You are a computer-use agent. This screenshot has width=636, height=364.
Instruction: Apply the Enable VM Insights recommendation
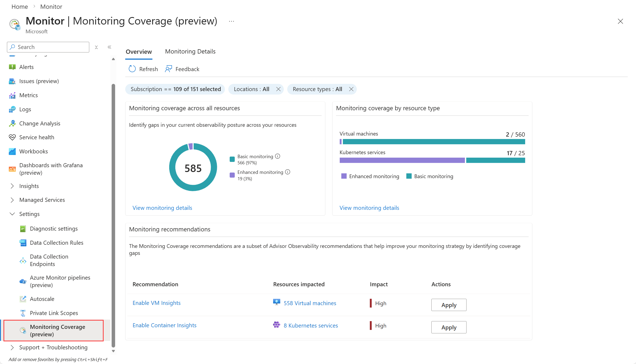[448, 305]
